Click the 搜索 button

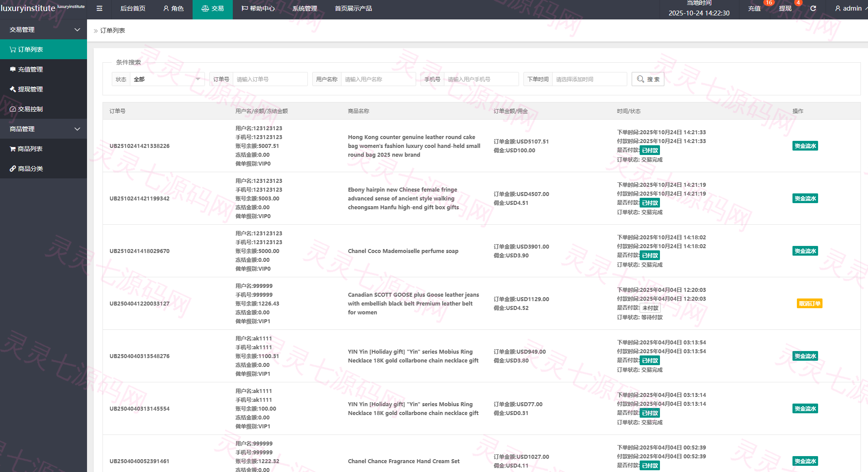click(648, 79)
